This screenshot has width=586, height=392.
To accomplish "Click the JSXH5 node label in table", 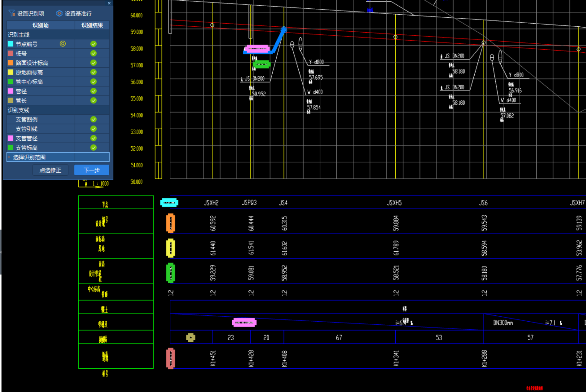I will pos(394,203).
